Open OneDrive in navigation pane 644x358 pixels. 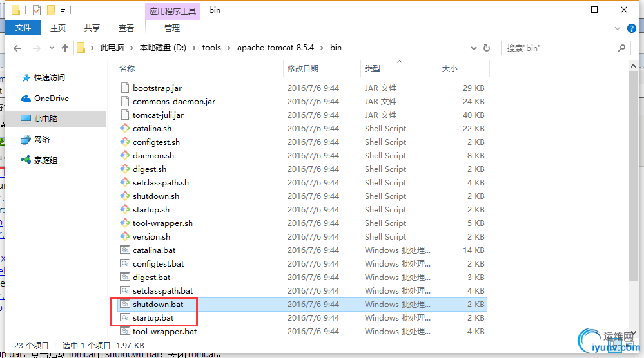point(44,99)
